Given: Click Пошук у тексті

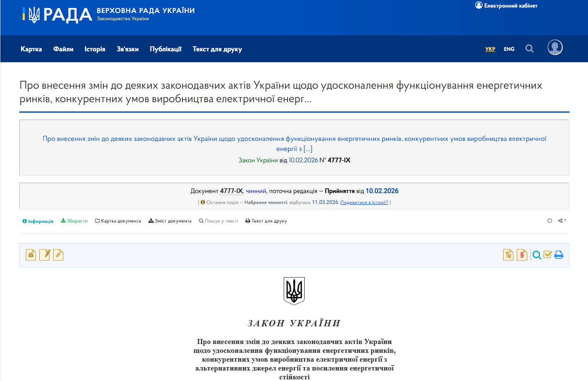Looking at the screenshot, I should 219,221.
